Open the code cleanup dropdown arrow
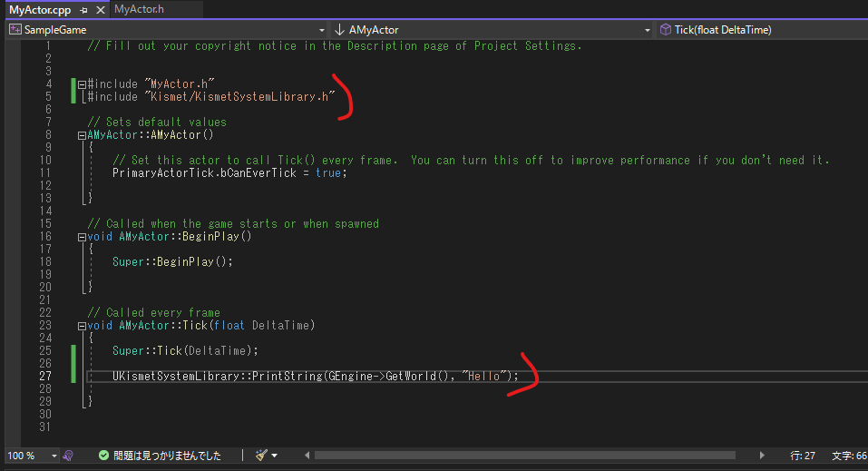Image resolution: width=868 pixels, height=471 pixels. coord(275,456)
